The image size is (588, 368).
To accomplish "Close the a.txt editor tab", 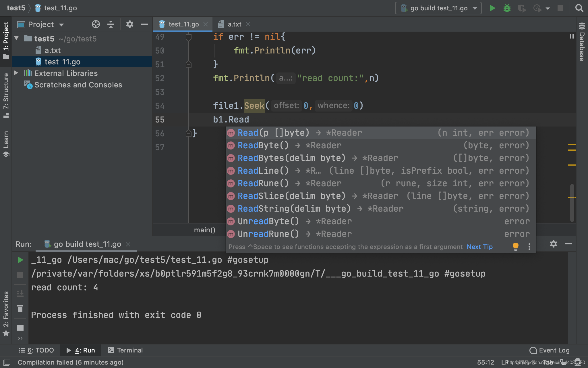I will click(248, 24).
